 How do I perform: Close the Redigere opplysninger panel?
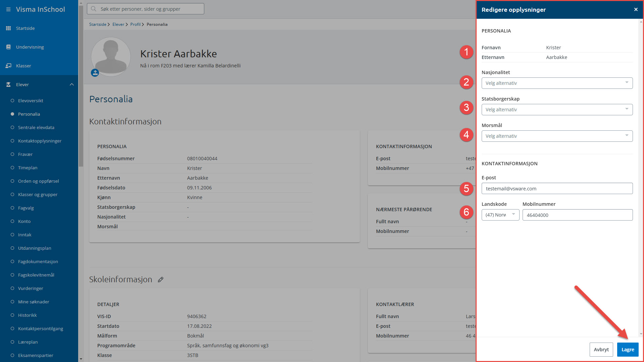click(636, 9)
